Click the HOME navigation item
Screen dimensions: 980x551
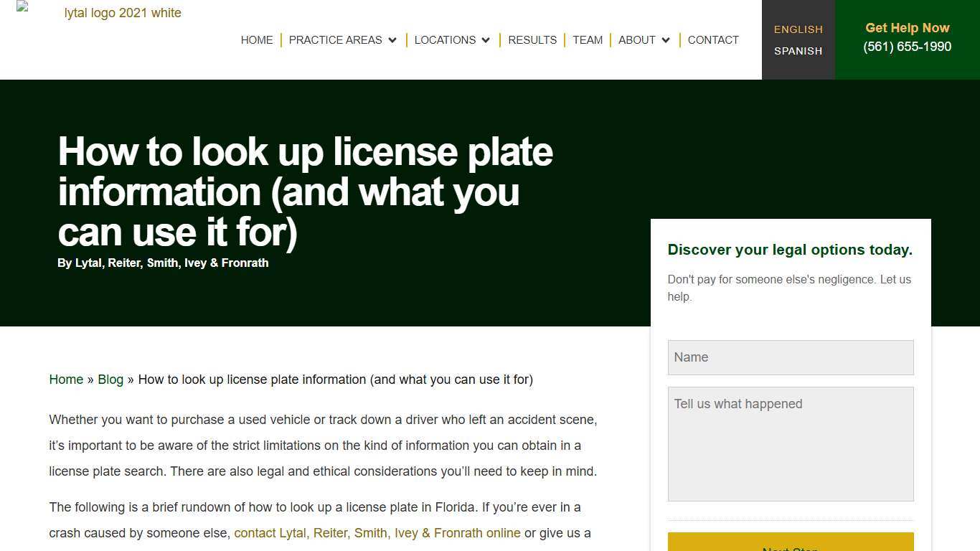257,40
